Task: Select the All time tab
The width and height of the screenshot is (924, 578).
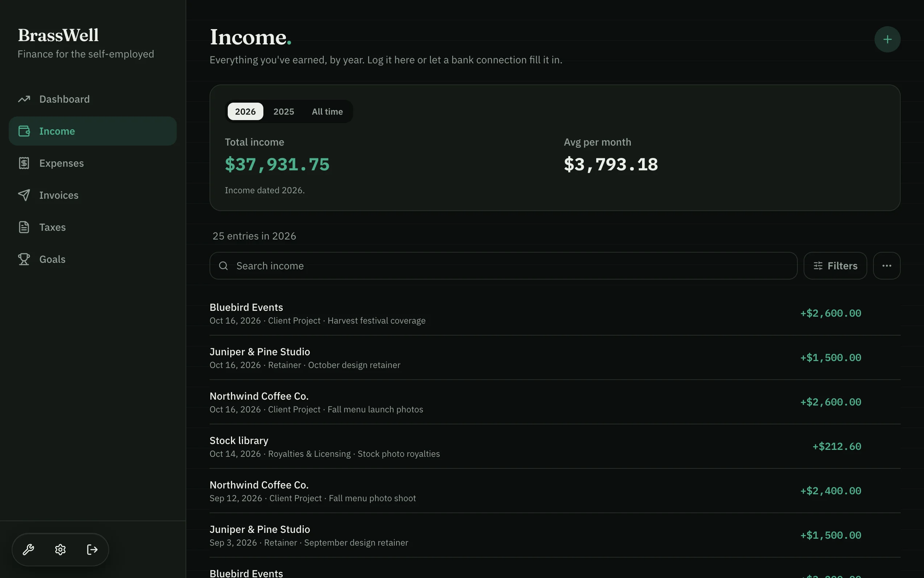Action: click(327, 112)
